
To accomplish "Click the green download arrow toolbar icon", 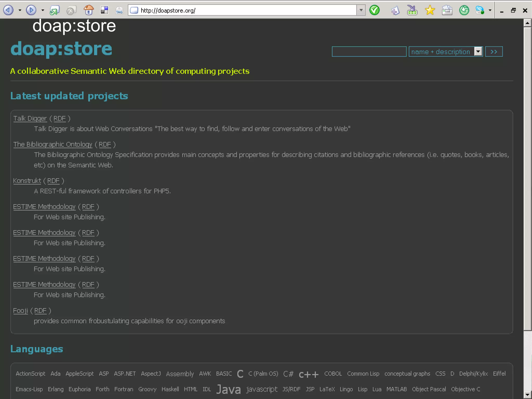I will [x=412, y=10].
